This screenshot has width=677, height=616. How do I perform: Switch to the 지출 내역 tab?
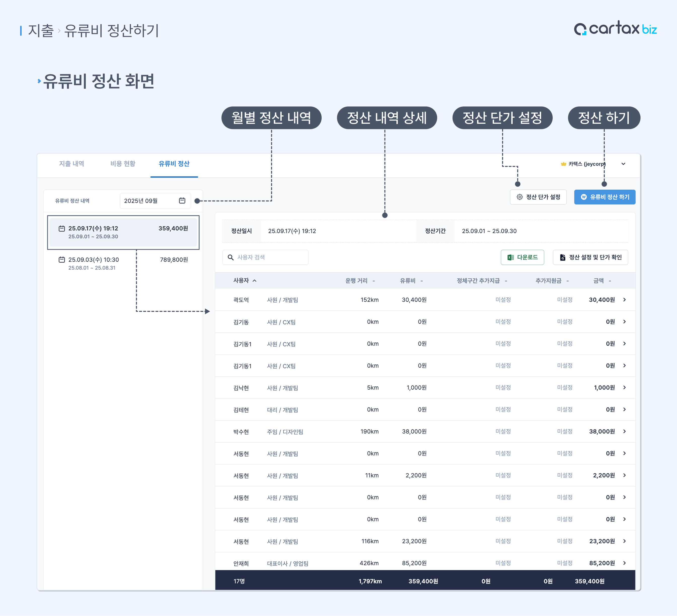pyautogui.click(x=71, y=164)
